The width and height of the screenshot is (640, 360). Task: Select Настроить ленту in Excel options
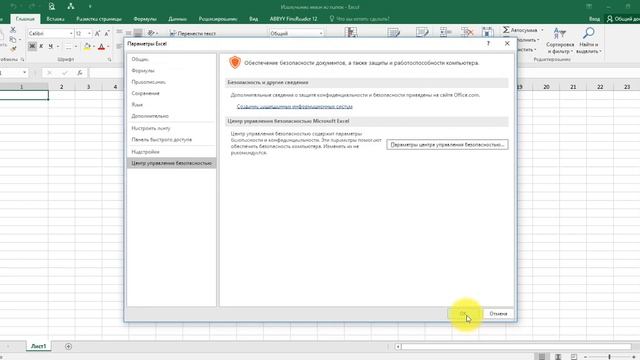click(x=171, y=128)
